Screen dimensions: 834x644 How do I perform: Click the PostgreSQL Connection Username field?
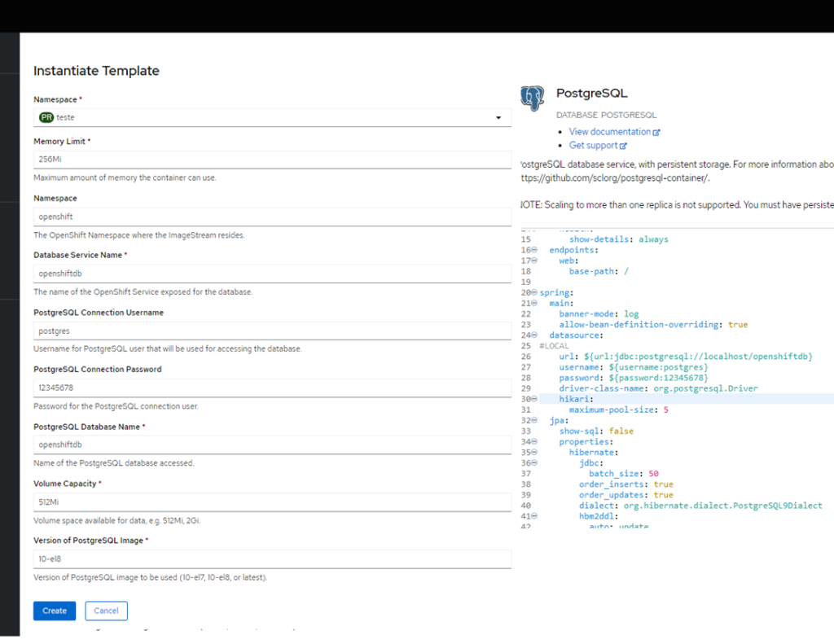click(x=272, y=331)
